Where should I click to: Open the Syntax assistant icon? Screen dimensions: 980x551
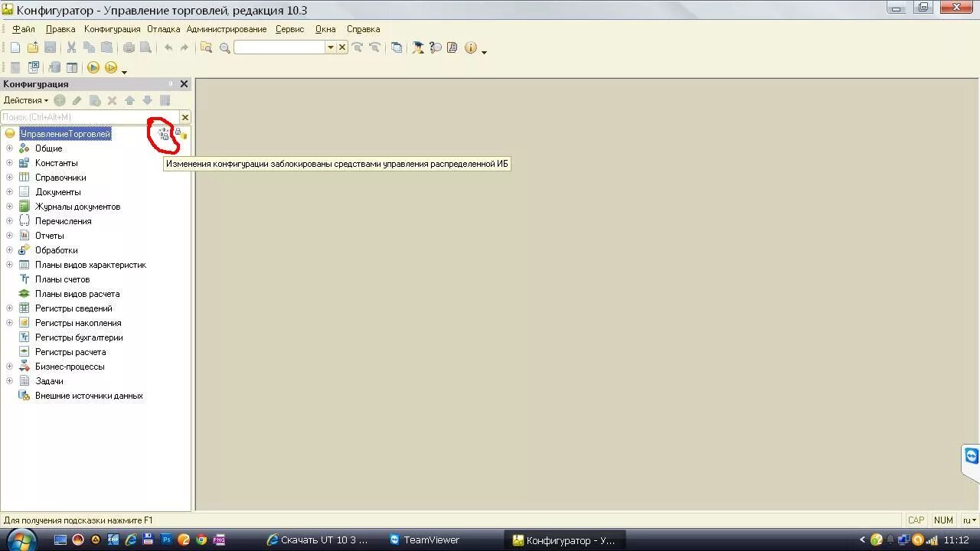[x=418, y=47]
